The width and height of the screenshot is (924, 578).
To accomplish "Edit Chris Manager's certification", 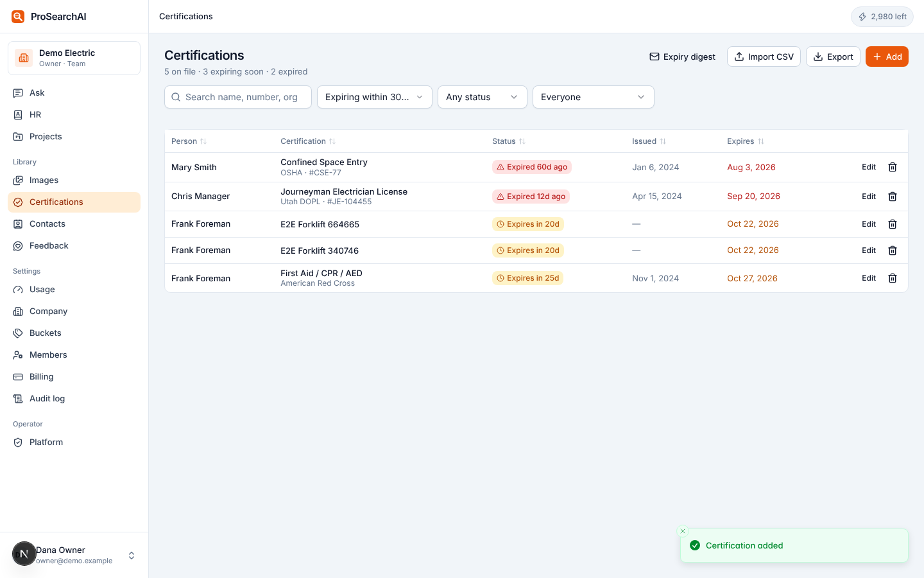I will [x=869, y=197].
